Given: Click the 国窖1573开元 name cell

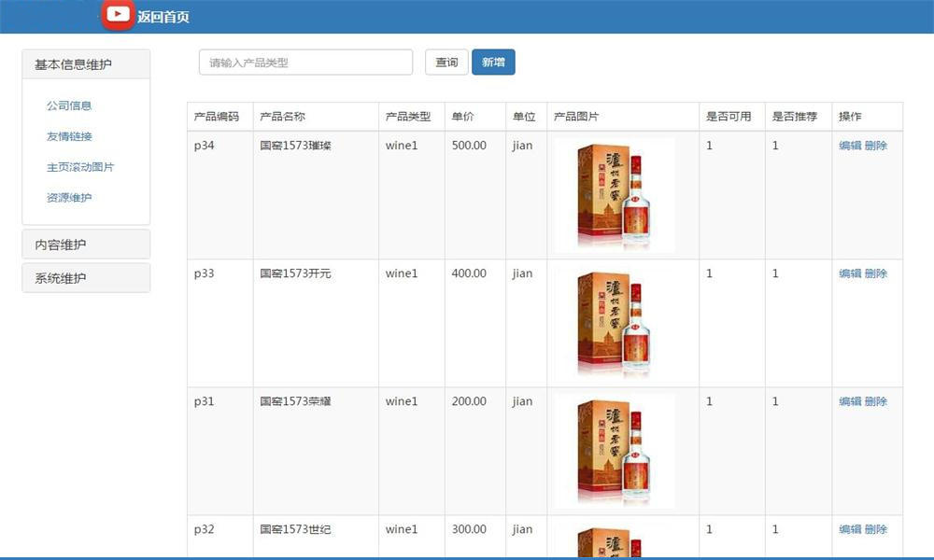Looking at the screenshot, I should coord(316,323).
